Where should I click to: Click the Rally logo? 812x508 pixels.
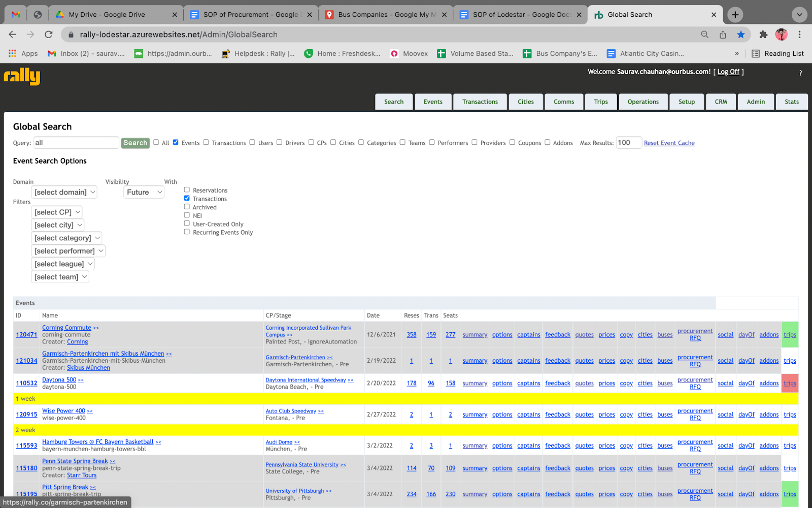[x=22, y=76]
